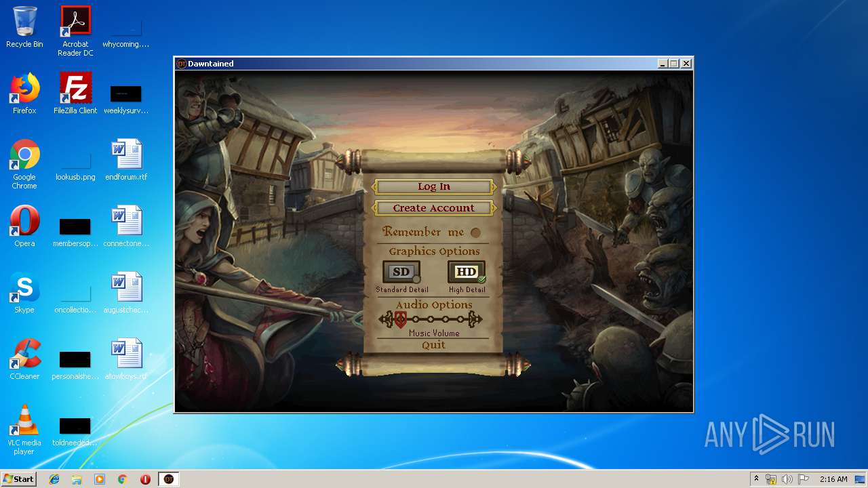Select SD Standard Detail graphics
Screen dimensions: 868x488
pyautogui.click(x=401, y=272)
